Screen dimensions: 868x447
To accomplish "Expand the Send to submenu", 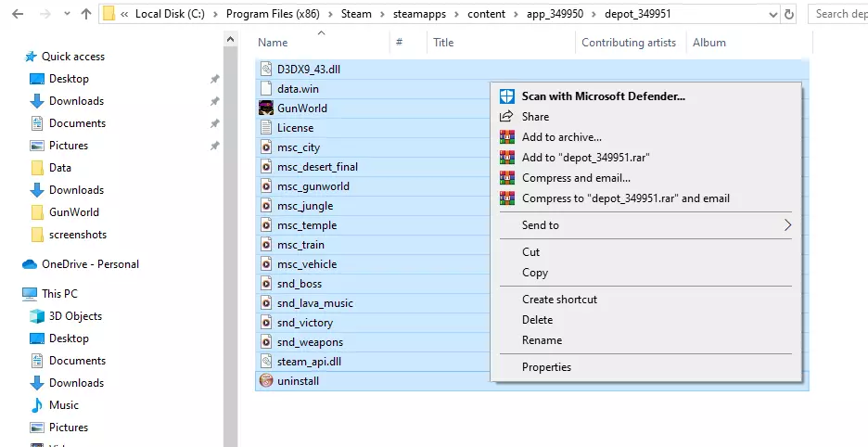I will tap(646, 225).
